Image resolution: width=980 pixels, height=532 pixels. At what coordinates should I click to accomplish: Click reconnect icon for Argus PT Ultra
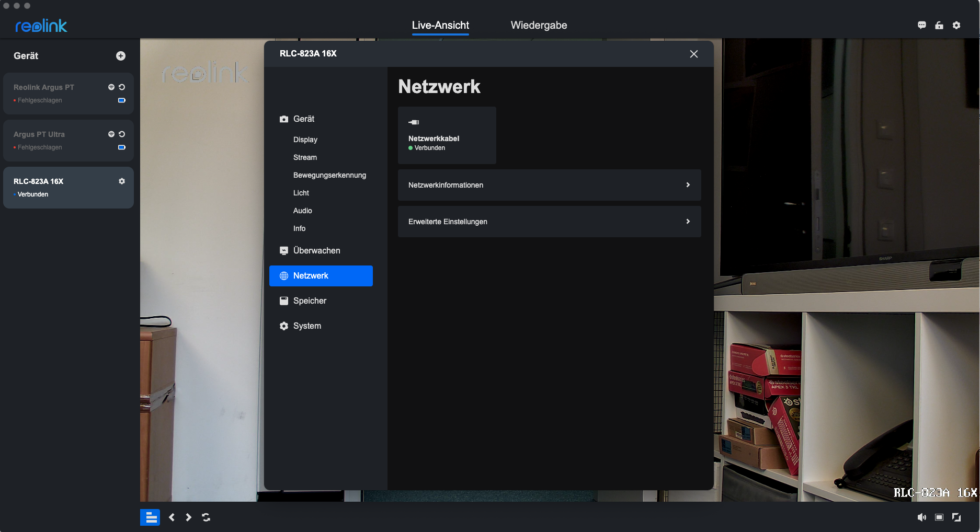click(x=122, y=134)
